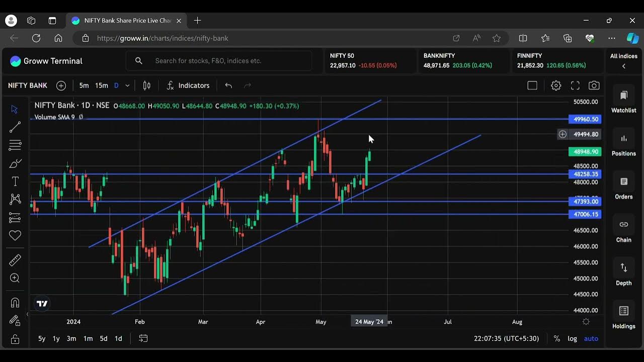
Task: Click the TradingView logo on chart
Action: 42,303
